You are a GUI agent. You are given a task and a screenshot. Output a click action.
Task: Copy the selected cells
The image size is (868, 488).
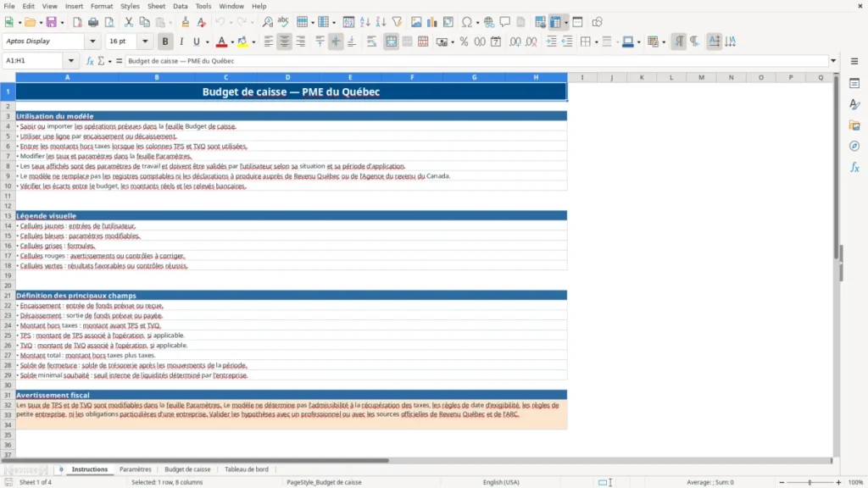point(144,22)
